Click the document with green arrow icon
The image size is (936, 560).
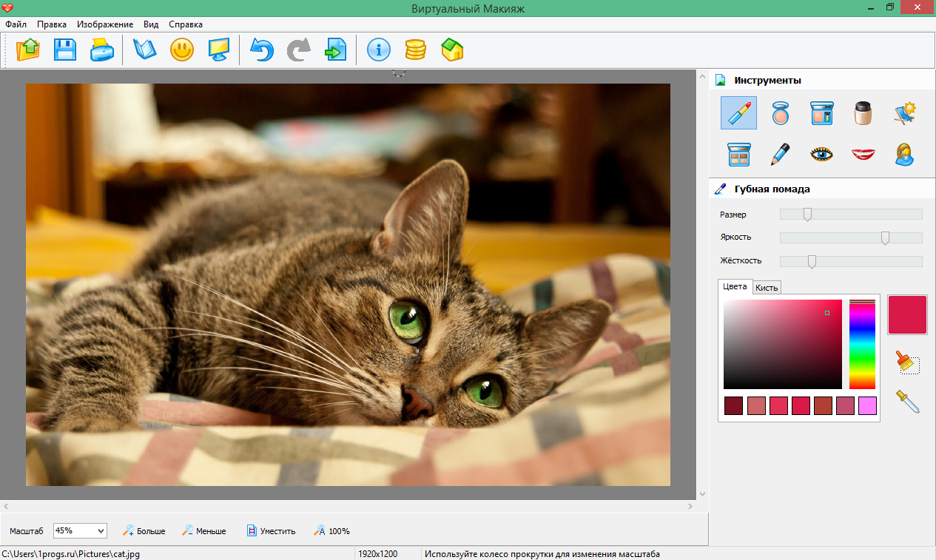[x=336, y=50]
